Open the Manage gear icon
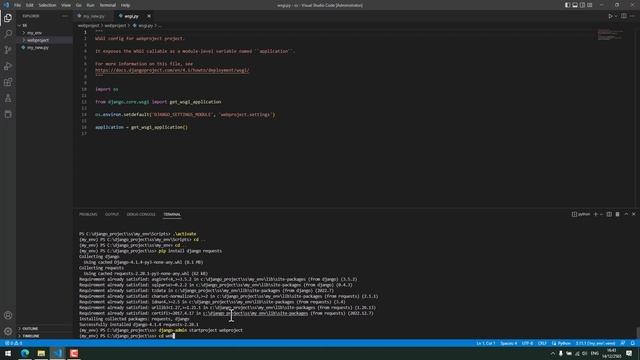 pyautogui.click(x=8, y=331)
